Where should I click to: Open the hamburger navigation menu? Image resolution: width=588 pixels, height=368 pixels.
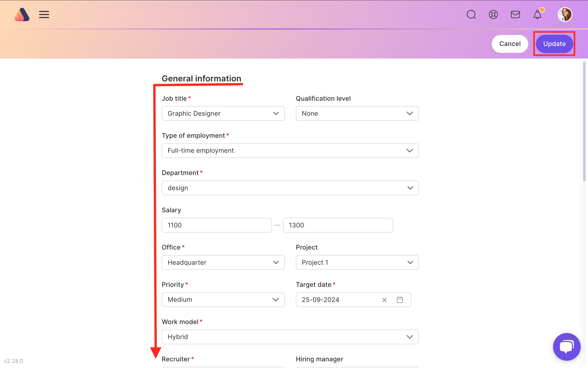coord(44,14)
